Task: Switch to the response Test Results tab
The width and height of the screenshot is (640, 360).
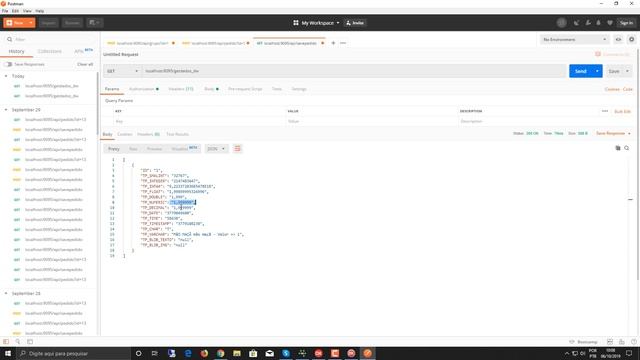Action: click(x=178, y=134)
